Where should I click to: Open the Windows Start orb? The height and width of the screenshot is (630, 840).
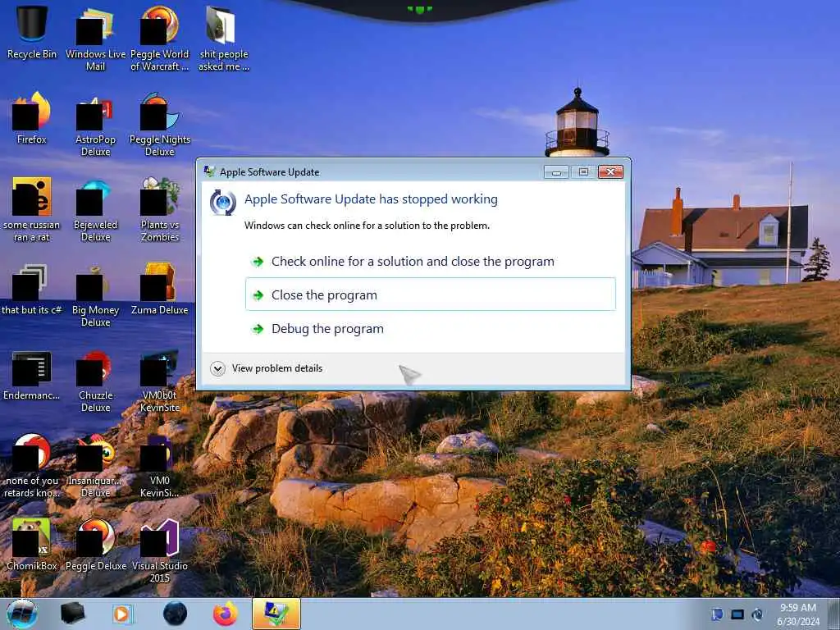pos(22,614)
